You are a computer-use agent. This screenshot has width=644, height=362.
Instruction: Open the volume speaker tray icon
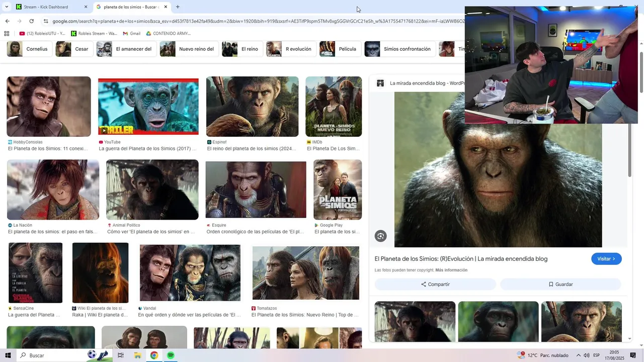587,355
